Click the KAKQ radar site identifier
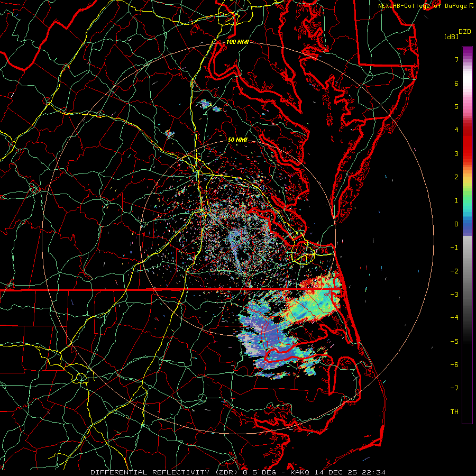 [x=300, y=472]
